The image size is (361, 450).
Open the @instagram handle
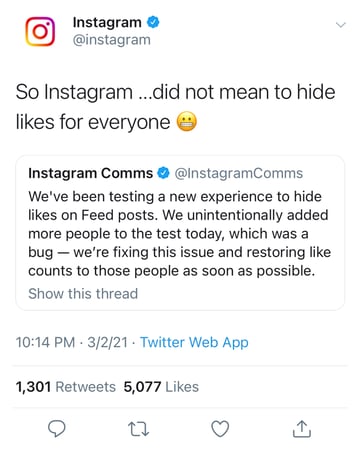tap(112, 40)
